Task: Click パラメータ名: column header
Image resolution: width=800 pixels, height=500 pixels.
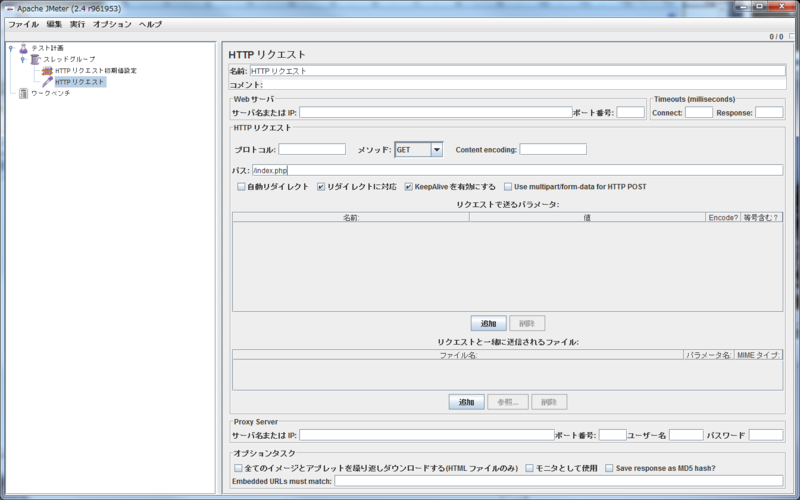Action: pyautogui.click(x=709, y=355)
